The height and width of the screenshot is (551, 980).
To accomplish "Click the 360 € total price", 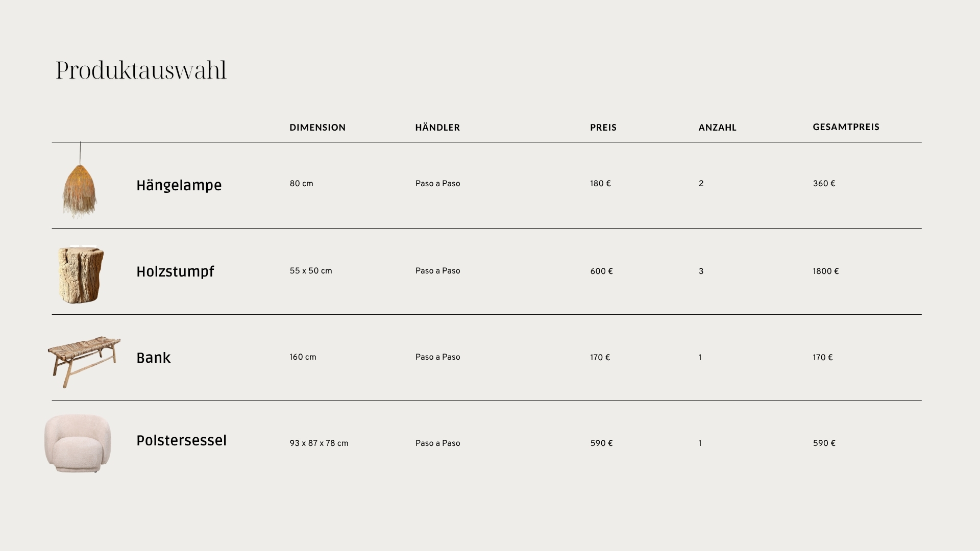I will coord(824,184).
